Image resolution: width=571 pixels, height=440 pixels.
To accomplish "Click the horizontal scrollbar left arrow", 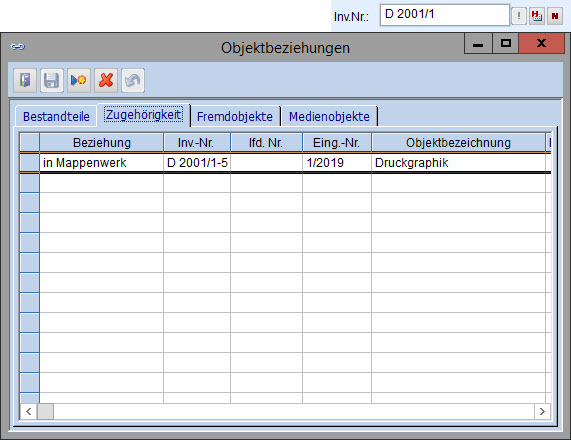I will [x=28, y=412].
